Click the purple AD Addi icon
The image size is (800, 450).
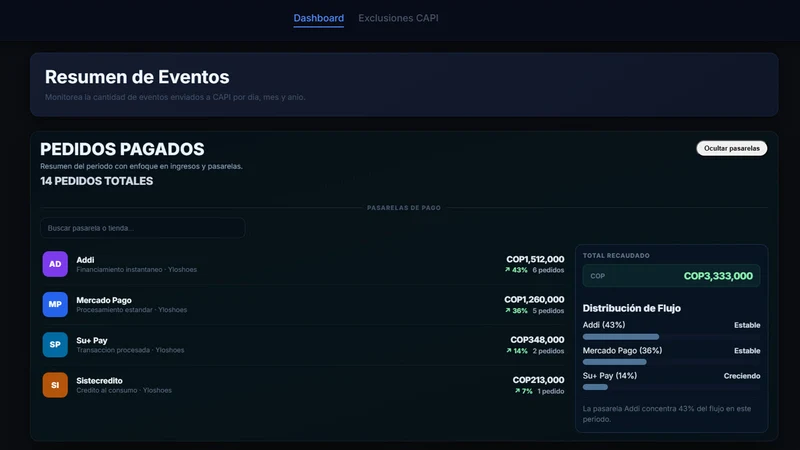pyautogui.click(x=55, y=264)
